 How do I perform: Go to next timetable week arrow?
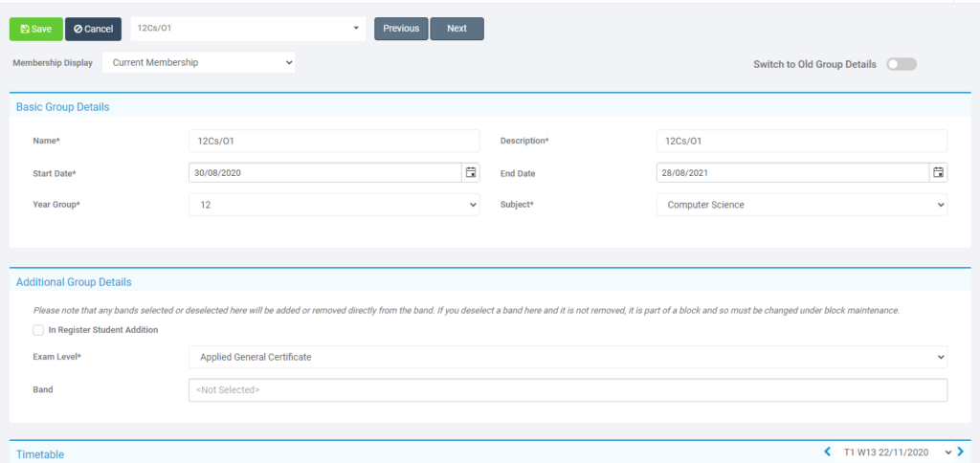click(961, 452)
